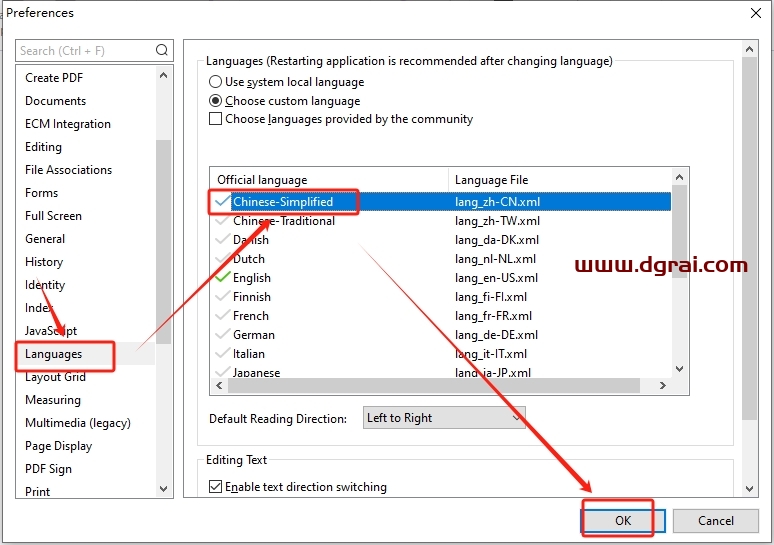The height and width of the screenshot is (545, 774).
Task: Click the checkmark icon beside Dutch
Action: click(222, 259)
